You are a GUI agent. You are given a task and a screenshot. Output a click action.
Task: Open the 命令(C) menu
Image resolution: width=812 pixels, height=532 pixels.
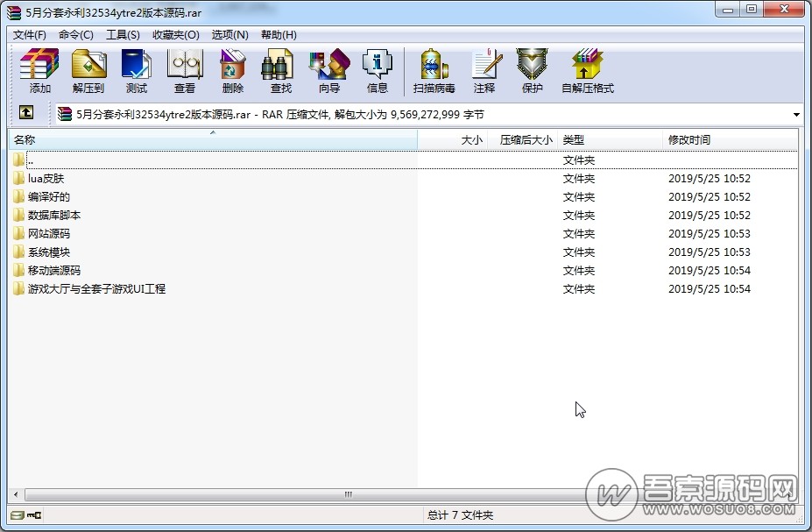(x=75, y=35)
